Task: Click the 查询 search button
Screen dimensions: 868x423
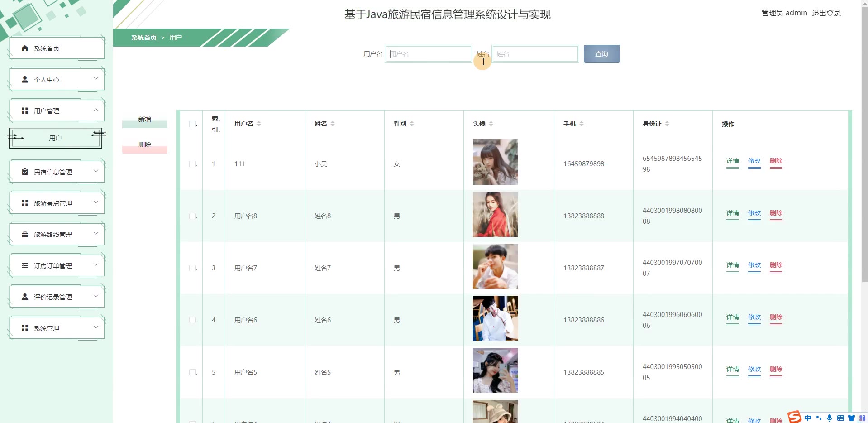Action: pyautogui.click(x=601, y=54)
